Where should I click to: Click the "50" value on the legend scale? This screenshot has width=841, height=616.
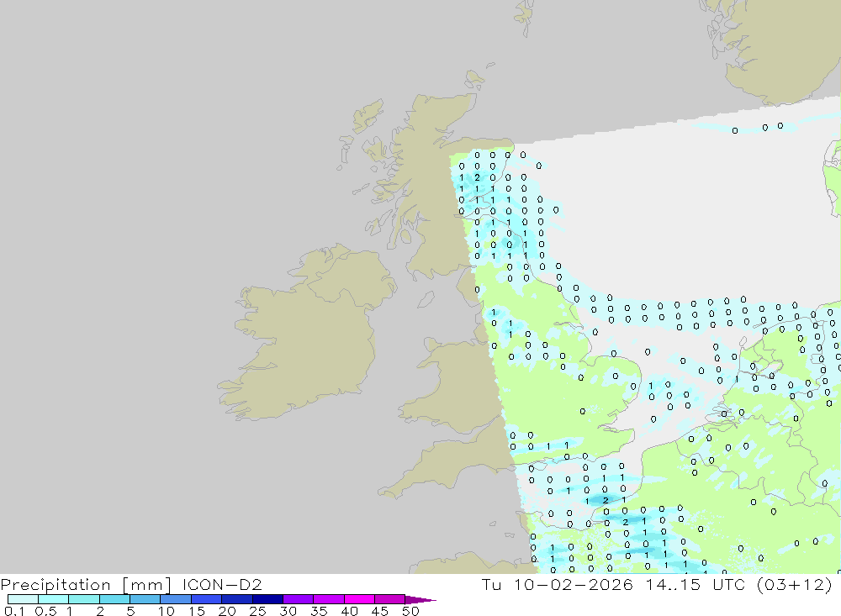410,612
